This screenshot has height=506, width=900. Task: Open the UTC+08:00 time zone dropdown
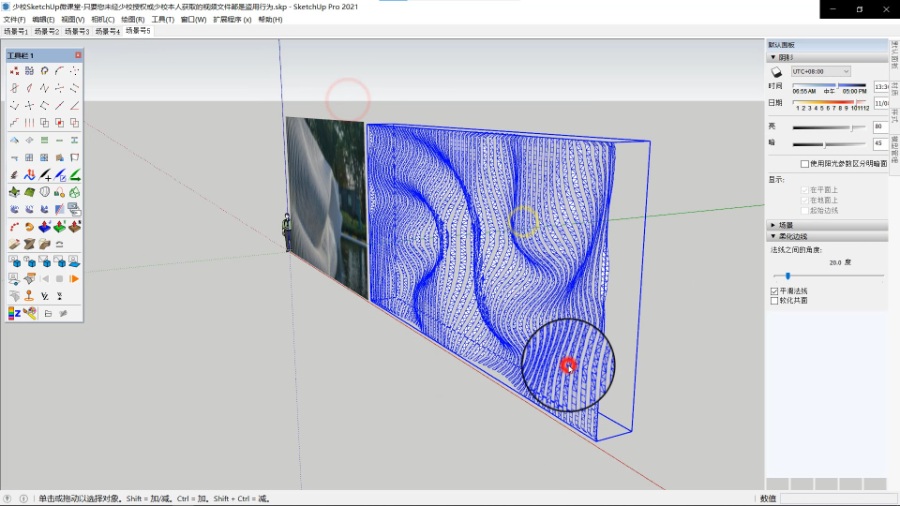(x=820, y=72)
